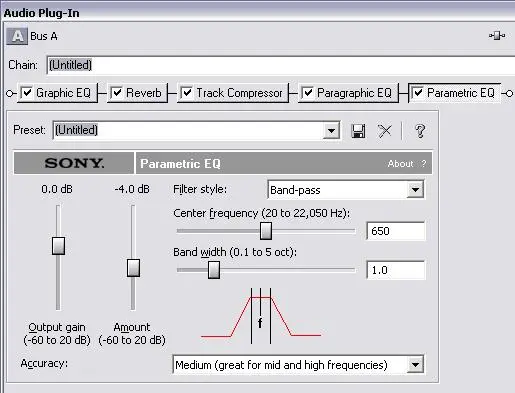Click the Bus A icon
The image size is (515, 393).
pos(17,36)
